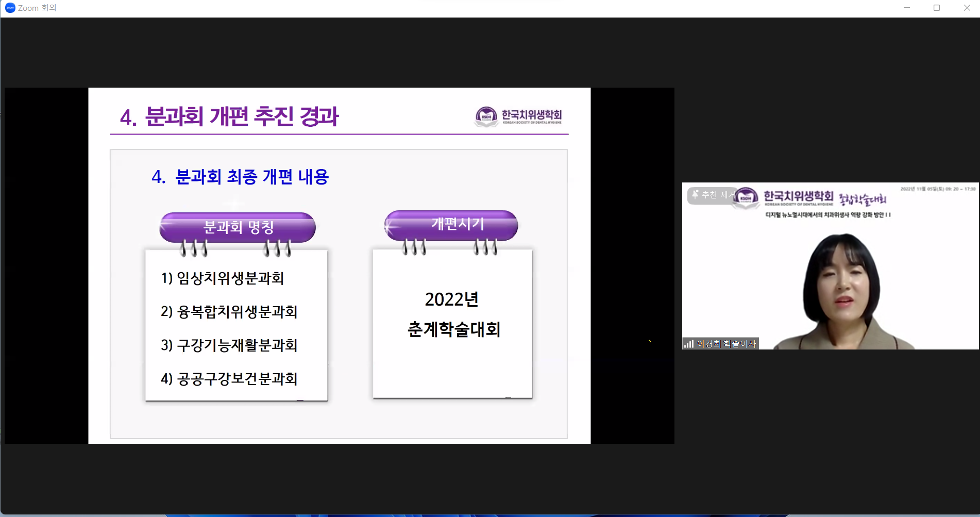Click the KSDH logo in the slide header
Screen dimensions: 980x517
486,116
